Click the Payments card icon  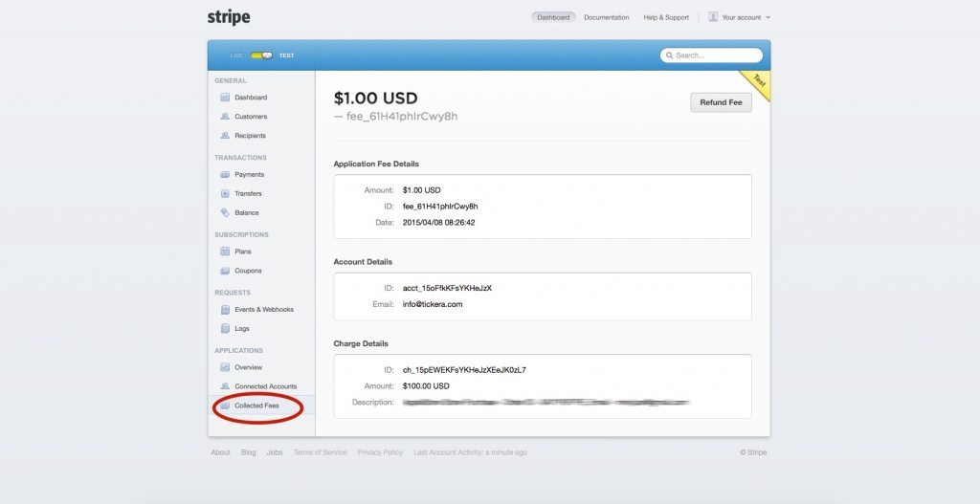(x=225, y=174)
